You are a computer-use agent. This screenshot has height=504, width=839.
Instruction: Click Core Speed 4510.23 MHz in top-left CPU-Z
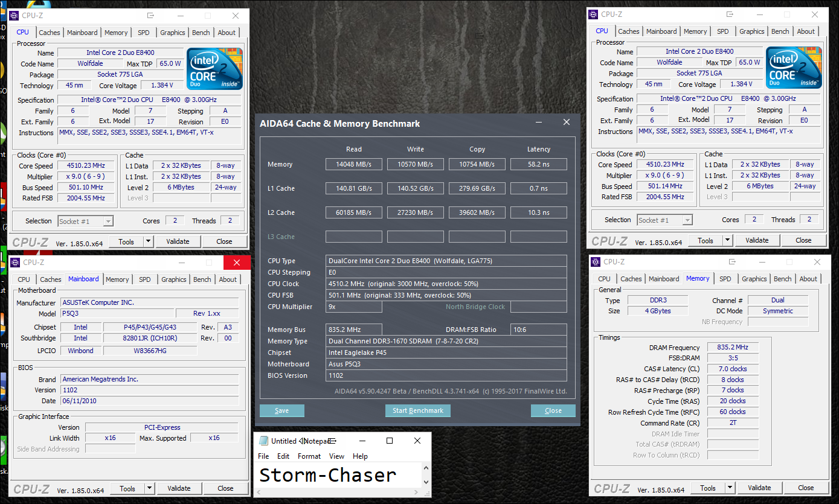(x=87, y=166)
